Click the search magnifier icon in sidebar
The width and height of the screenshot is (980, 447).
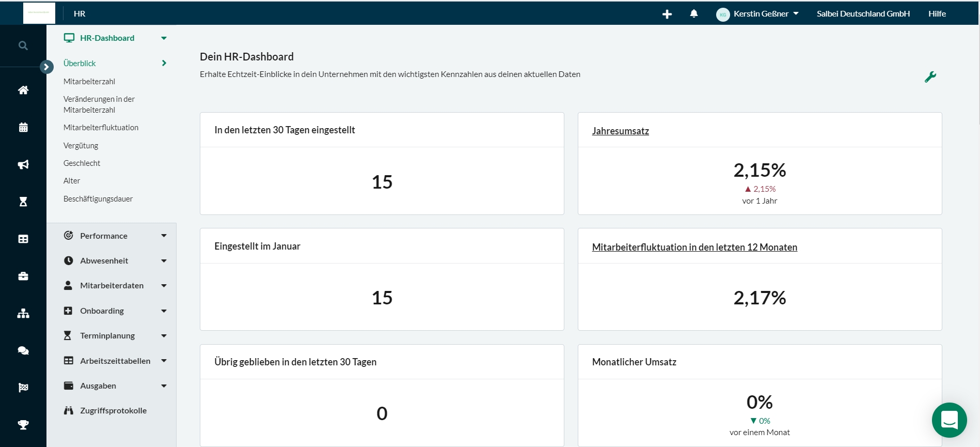click(23, 45)
